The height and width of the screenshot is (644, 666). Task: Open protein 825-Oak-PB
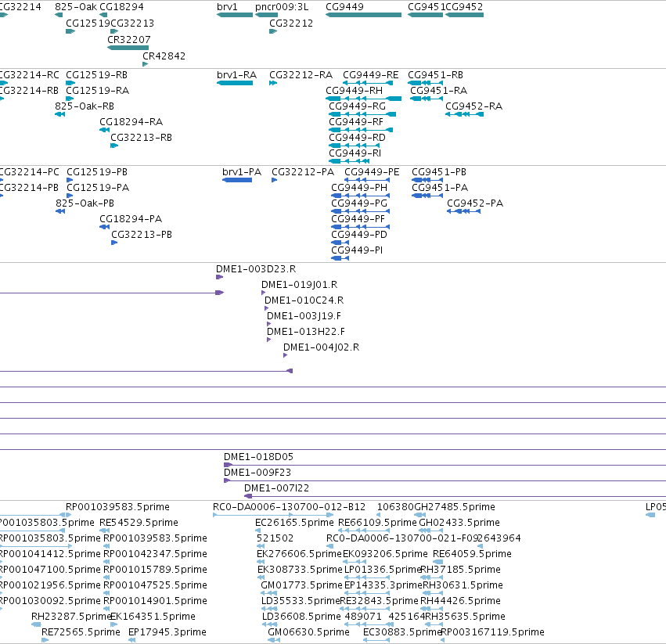[x=60, y=211]
